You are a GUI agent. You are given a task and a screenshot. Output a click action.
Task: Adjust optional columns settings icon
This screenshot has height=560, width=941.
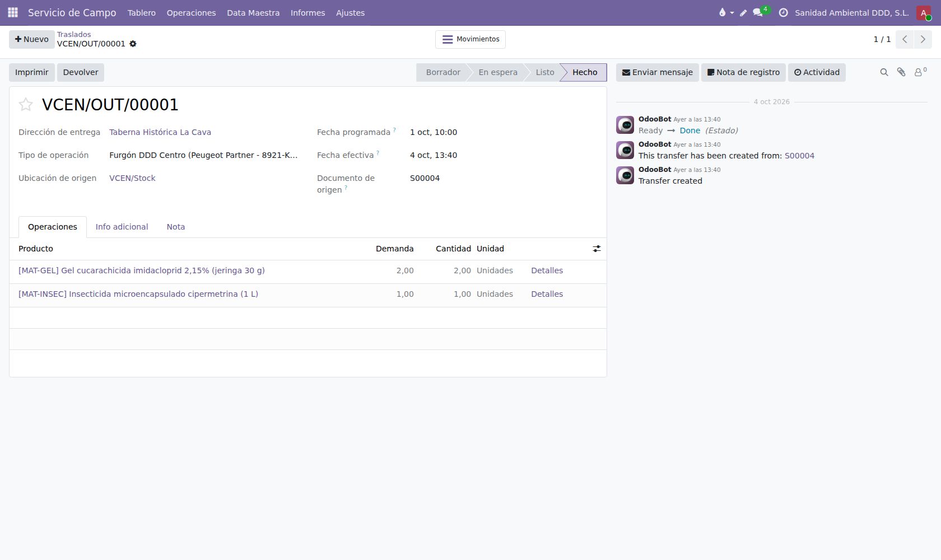pyautogui.click(x=597, y=249)
